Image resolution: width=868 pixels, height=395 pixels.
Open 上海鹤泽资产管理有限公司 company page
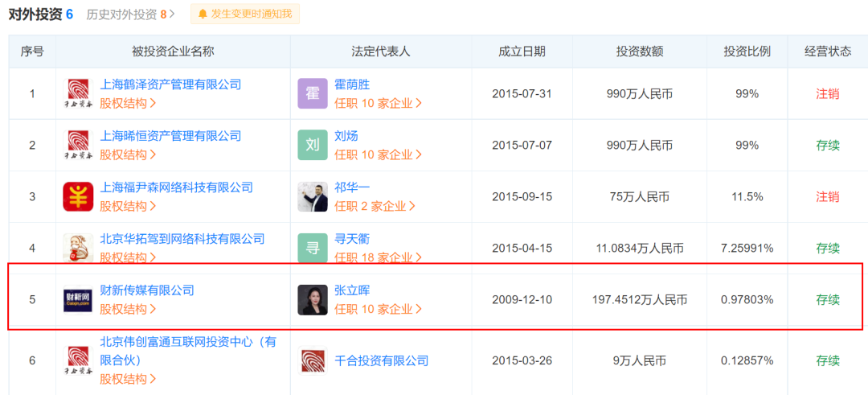click(x=170, y=84)
